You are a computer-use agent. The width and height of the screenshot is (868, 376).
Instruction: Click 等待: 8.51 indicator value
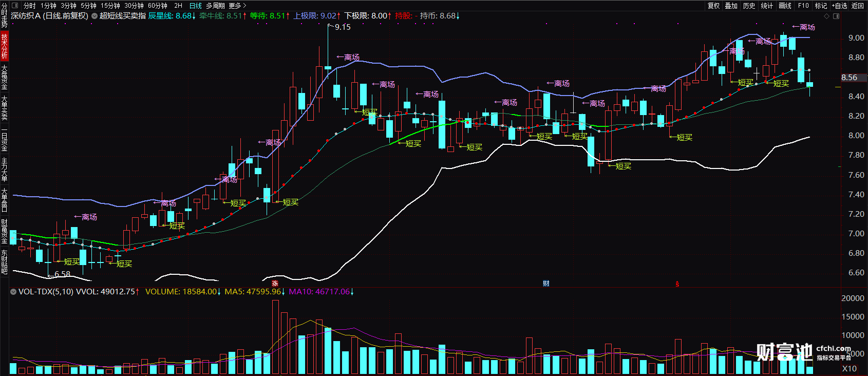click(x=270, y=16)
